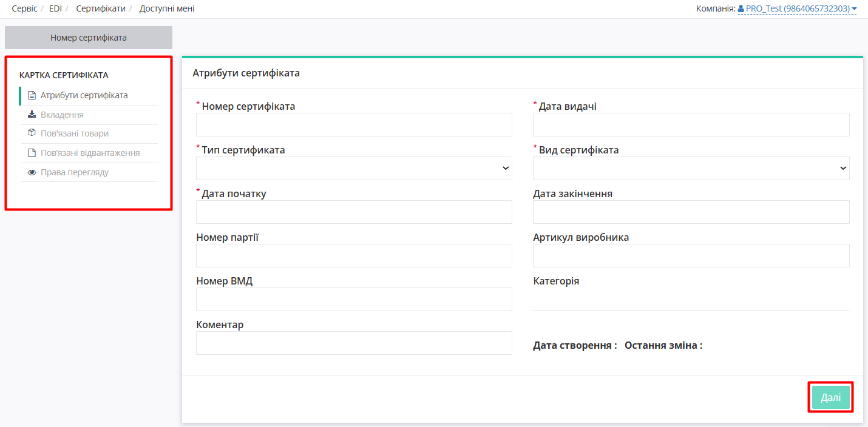Focus the Номер сертифіката input field
Screen dimensions: 868x427
(x=354, y=124)
